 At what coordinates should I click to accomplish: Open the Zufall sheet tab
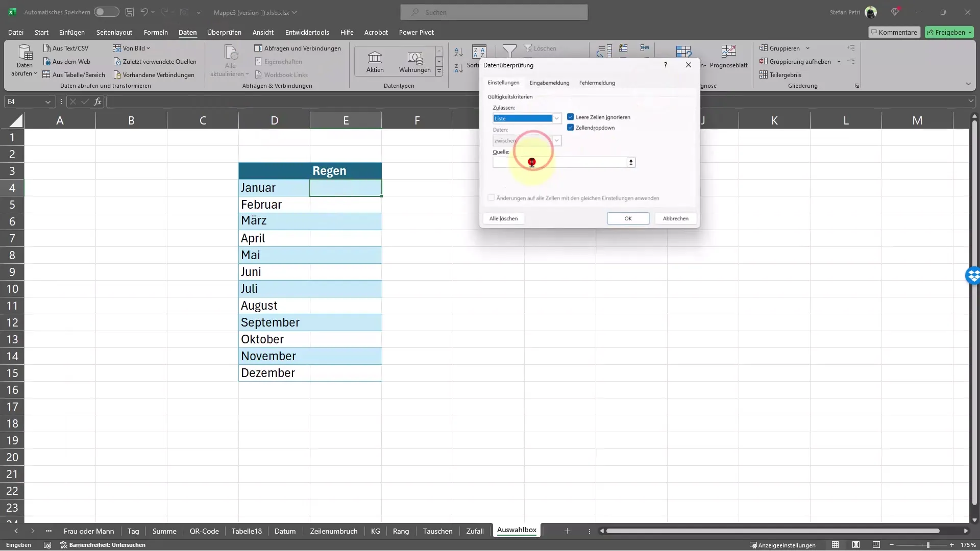point(475,531)
